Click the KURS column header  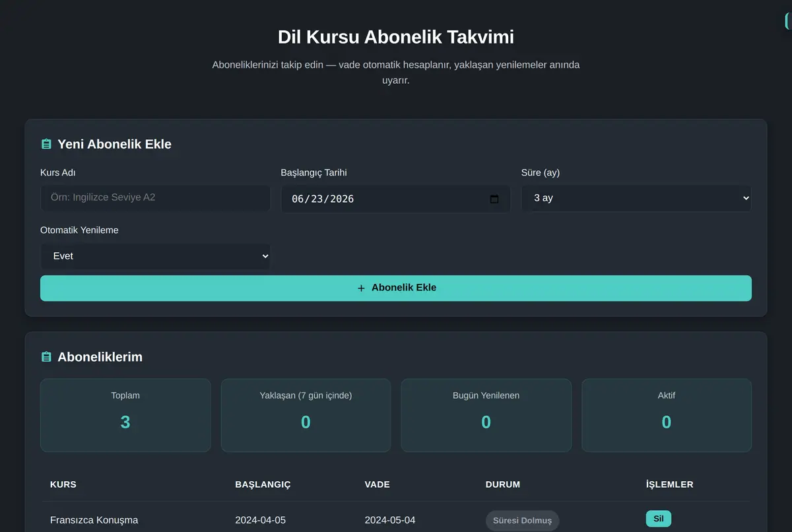(x=63, y=484)
